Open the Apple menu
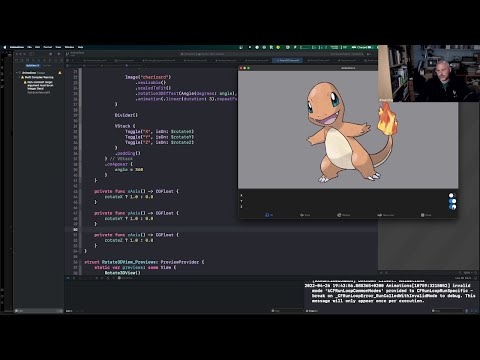The image size is (480, 360). 5,47
